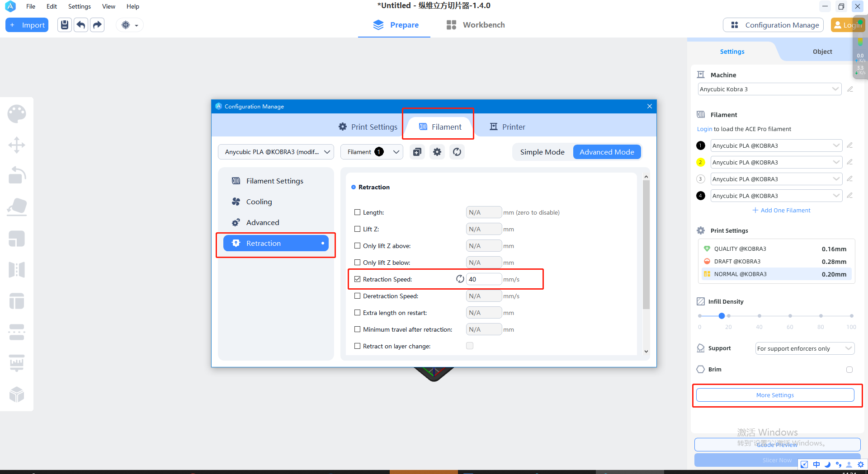The height and width of the screenshot is (474, 868).
Task: Open filament 3 material dropdown in Settings
Action: pos(776,179)
